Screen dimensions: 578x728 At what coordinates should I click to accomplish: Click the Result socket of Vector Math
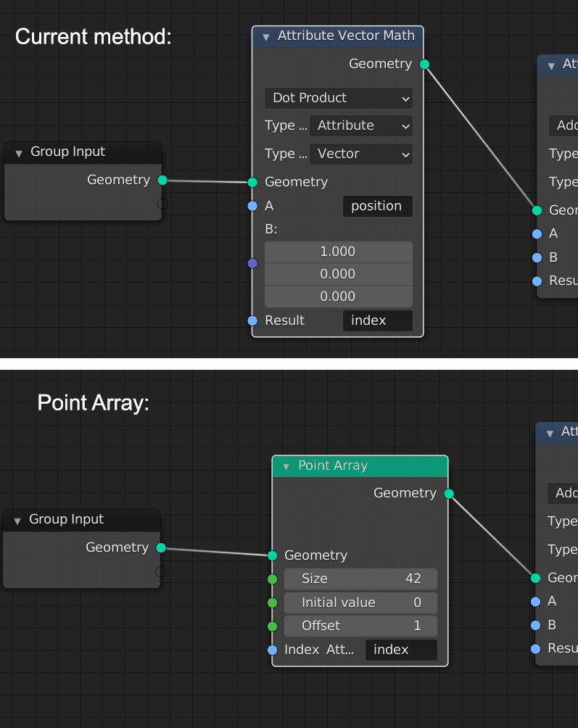(252, 320)
